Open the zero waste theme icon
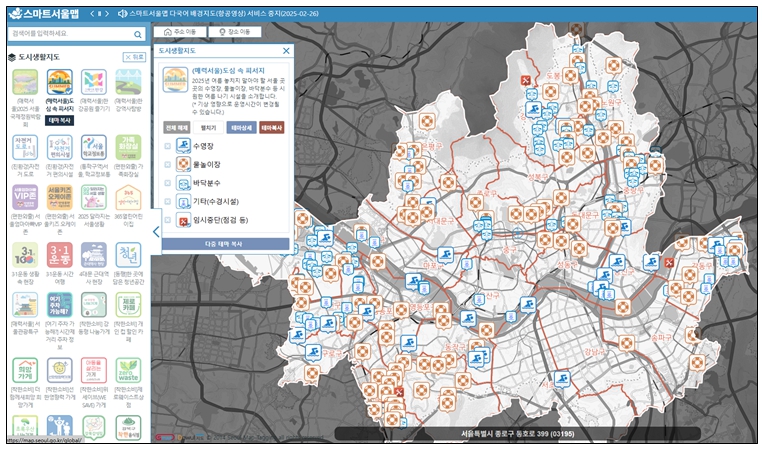This screenshot has height=450, width=762. 130,370
